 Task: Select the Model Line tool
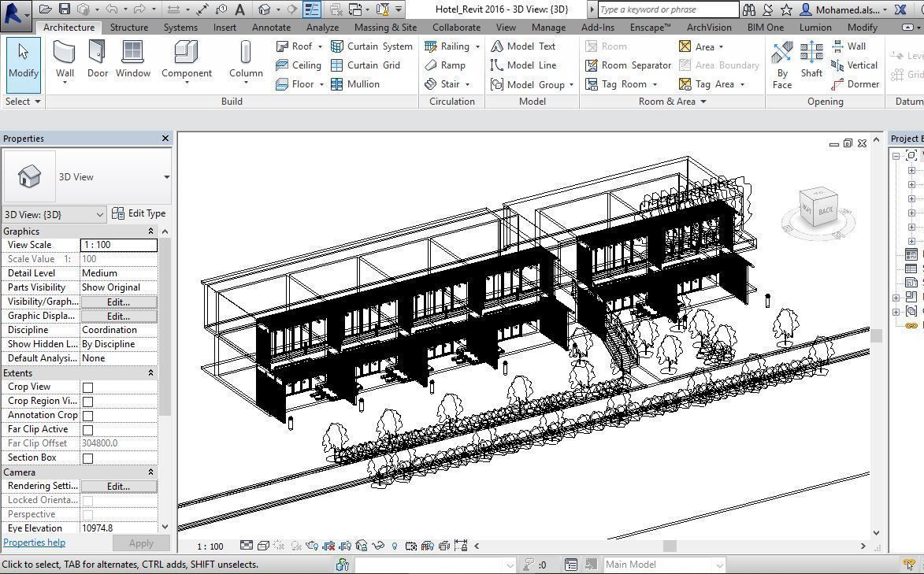tap(523, 65)
